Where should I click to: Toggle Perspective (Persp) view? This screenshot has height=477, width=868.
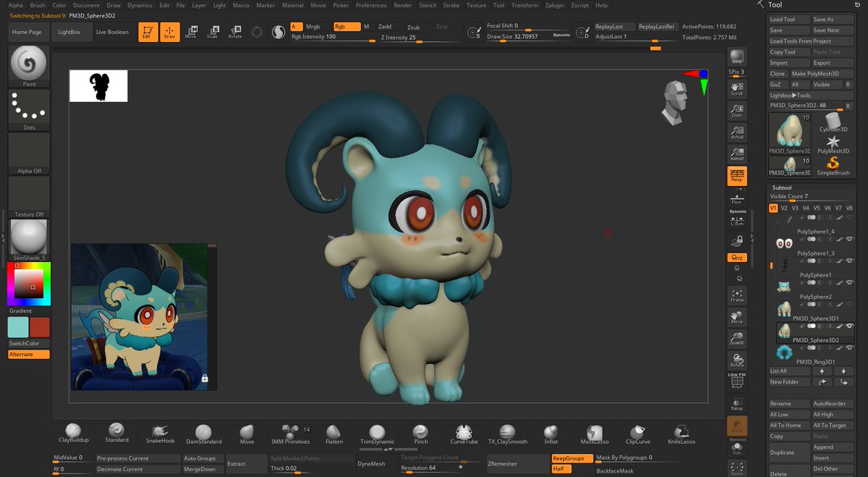[x=737, y=176]
